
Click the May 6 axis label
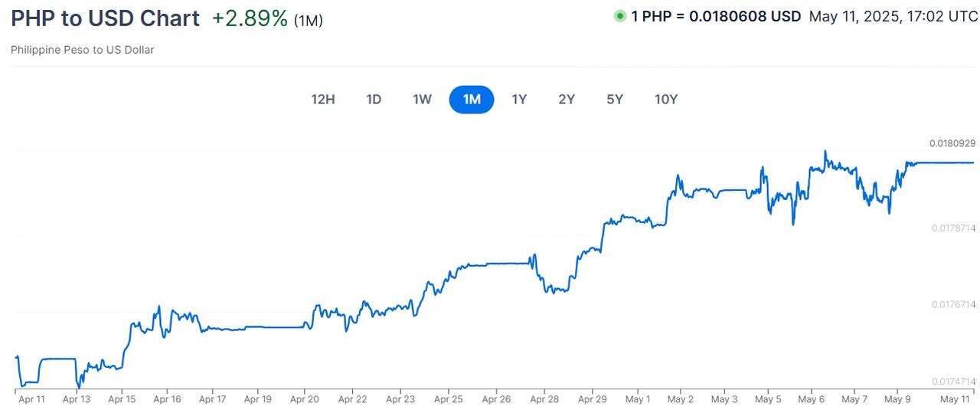point(811,399)
